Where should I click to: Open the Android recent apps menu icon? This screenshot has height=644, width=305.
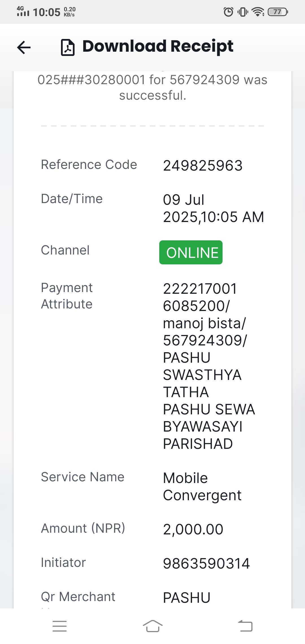coord(60,626)
